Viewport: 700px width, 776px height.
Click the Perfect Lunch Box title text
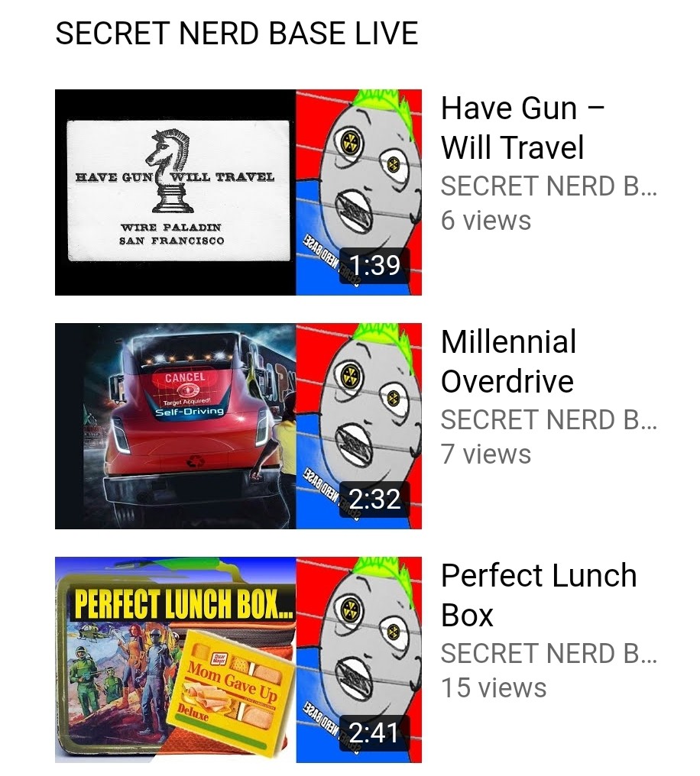click(x=539, y=595)
